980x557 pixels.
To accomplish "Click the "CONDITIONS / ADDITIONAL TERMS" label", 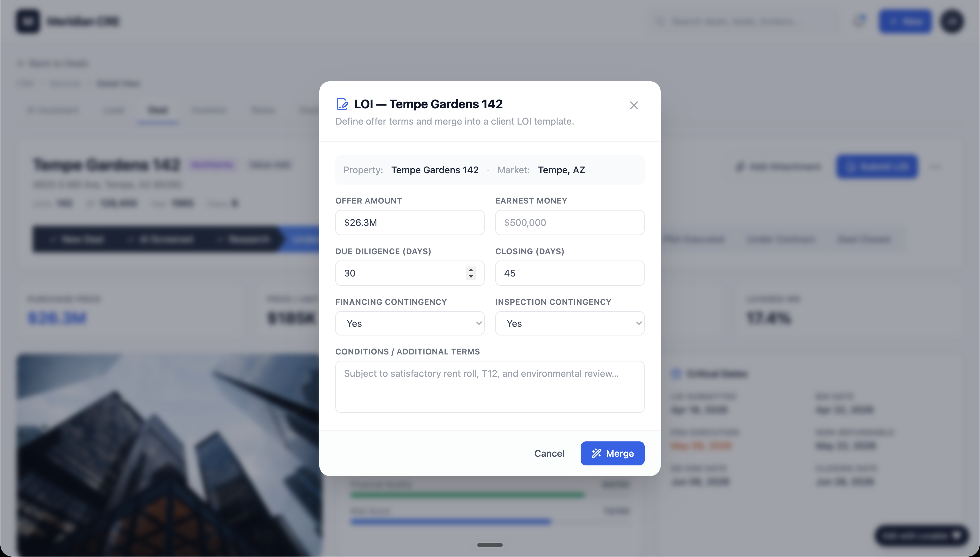I will [x=408, y=351].
